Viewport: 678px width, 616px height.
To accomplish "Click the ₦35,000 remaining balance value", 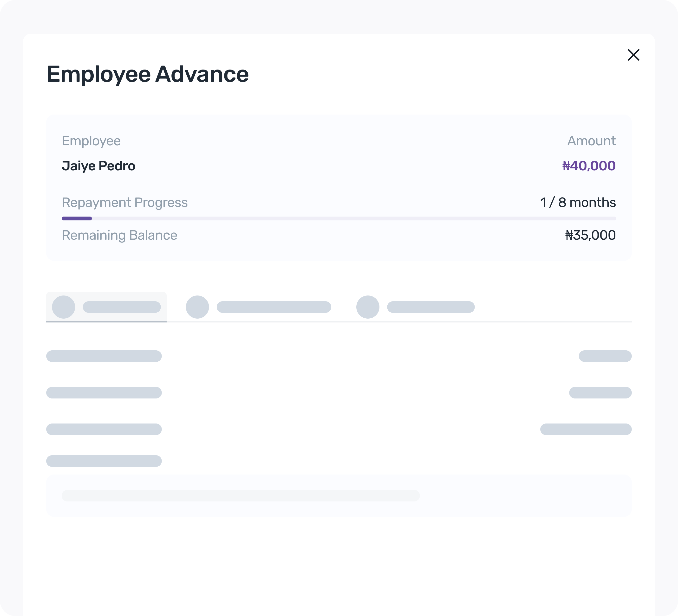I will (x=590, y=235).
